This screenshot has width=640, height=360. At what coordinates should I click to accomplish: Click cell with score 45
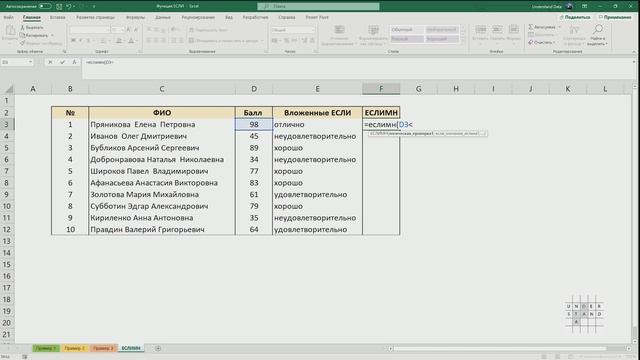coord(254,136)
